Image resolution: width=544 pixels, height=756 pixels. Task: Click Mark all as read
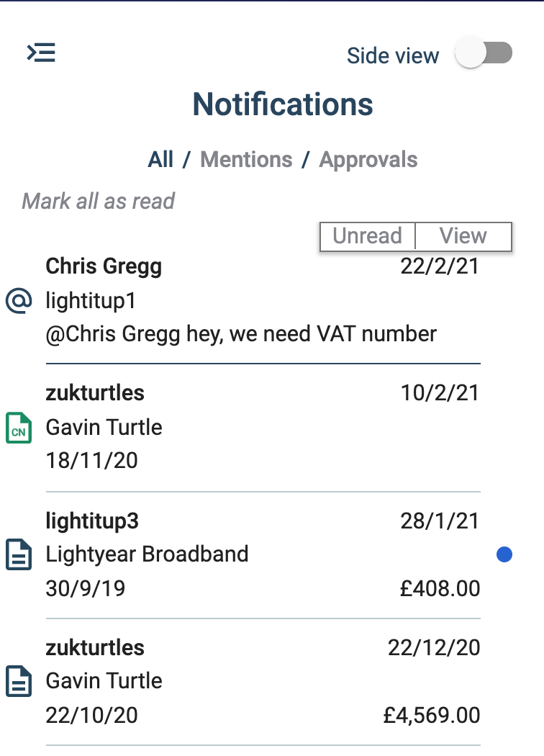[x=99, y=201]
